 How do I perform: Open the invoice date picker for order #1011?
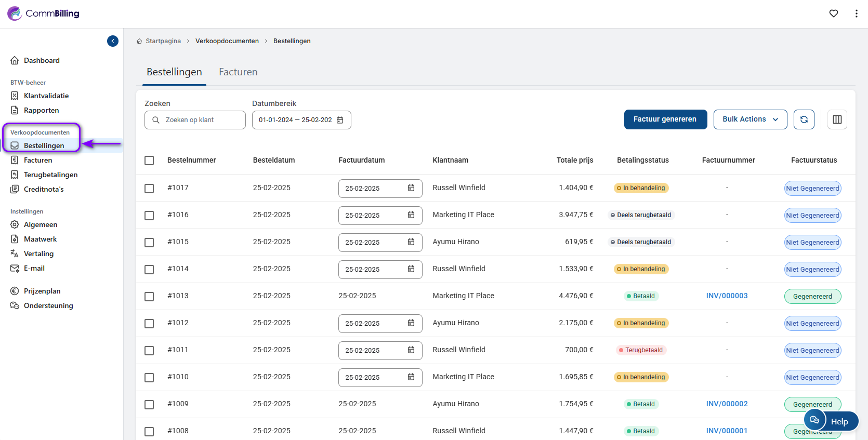click(x=411, y=350)
